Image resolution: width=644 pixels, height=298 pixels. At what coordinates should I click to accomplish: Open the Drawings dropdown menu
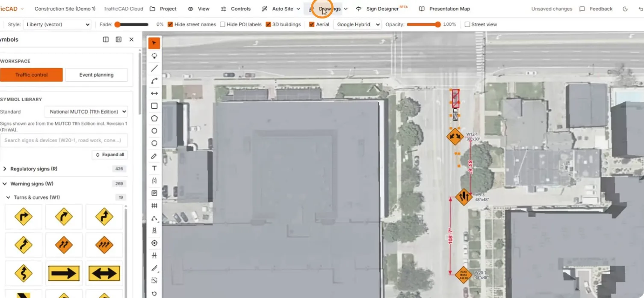(x=328, y=9)
